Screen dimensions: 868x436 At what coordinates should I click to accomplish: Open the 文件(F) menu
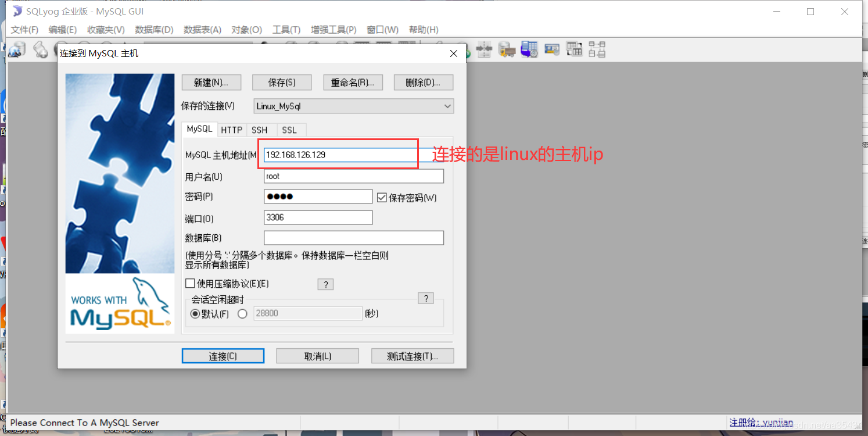[24, 30]
